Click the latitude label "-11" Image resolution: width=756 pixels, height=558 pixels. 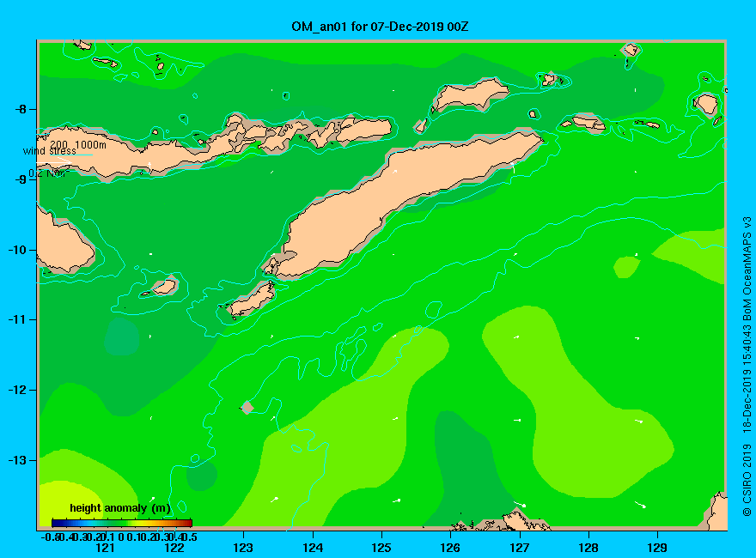tap(17, 320)
